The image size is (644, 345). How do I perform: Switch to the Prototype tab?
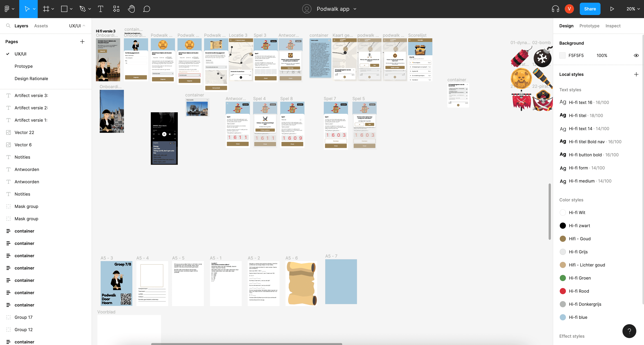(589, 26)
